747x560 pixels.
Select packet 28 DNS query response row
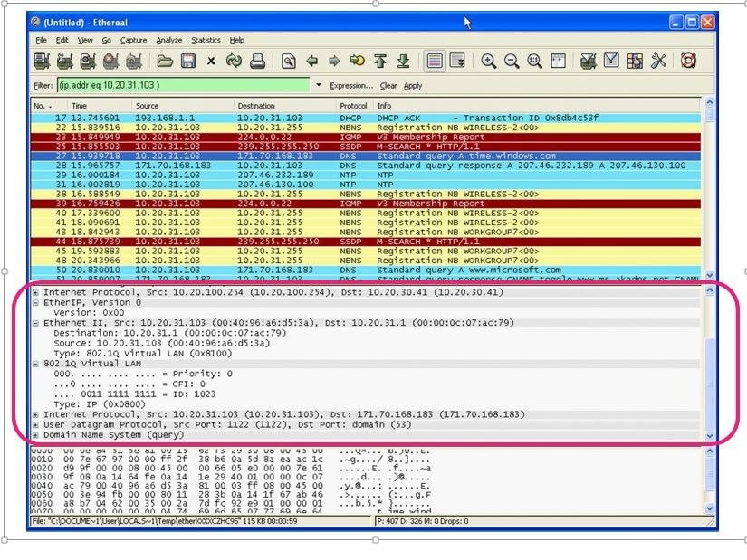366,166
